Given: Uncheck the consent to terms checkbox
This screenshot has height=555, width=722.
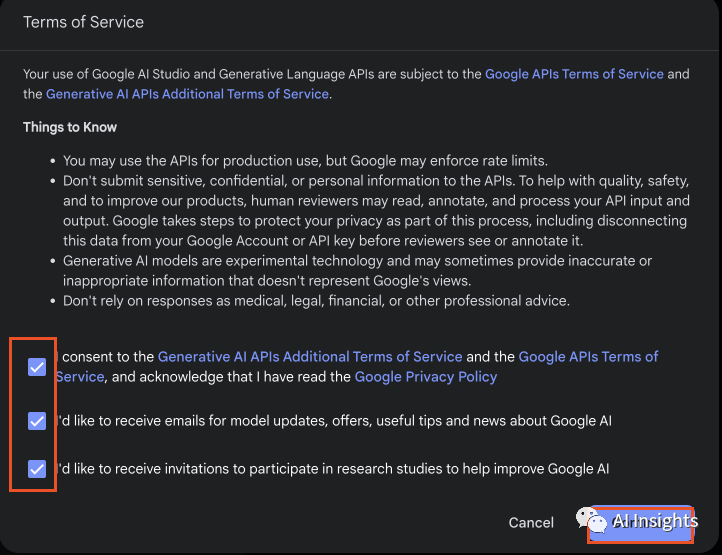Looking at the screenshot, I should click(37, 367).
